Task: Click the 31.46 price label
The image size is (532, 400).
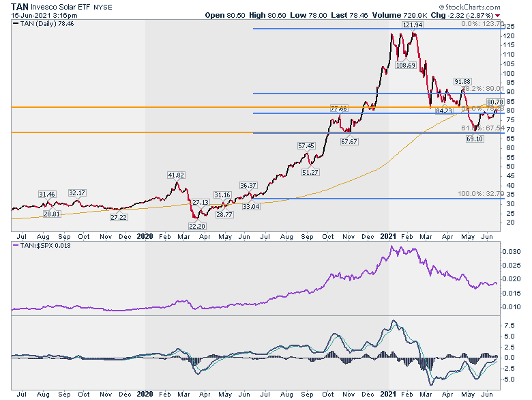Action: point(46,195)
